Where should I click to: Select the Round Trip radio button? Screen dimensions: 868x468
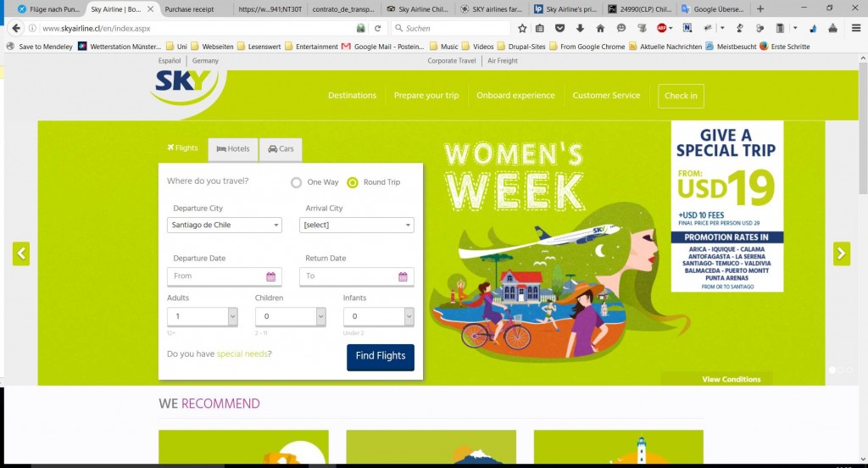tap(352, 182)
